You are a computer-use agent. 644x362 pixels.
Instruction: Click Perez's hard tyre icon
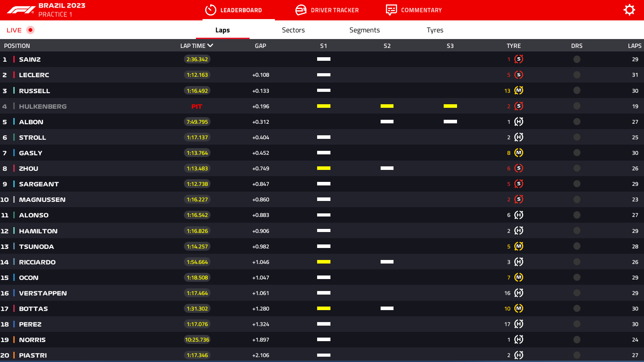[518, 324]
